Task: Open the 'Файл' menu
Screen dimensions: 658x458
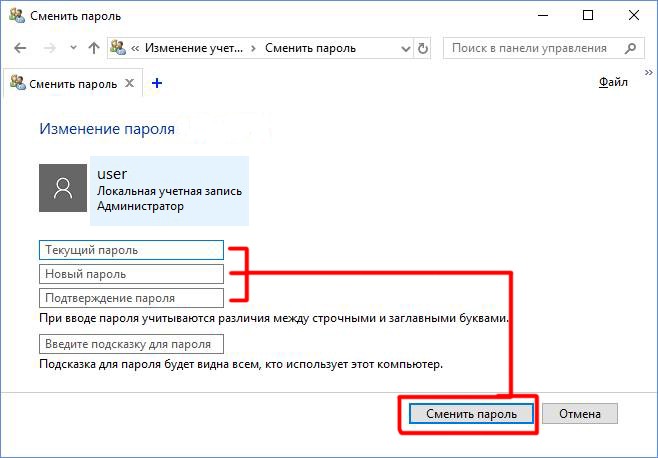Action: click(613, 82)
